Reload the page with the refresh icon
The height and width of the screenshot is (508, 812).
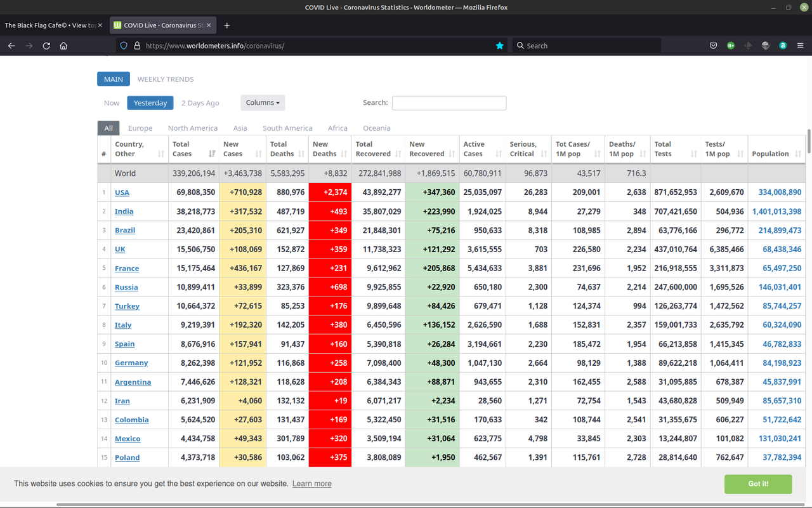(x=46, y=46)
